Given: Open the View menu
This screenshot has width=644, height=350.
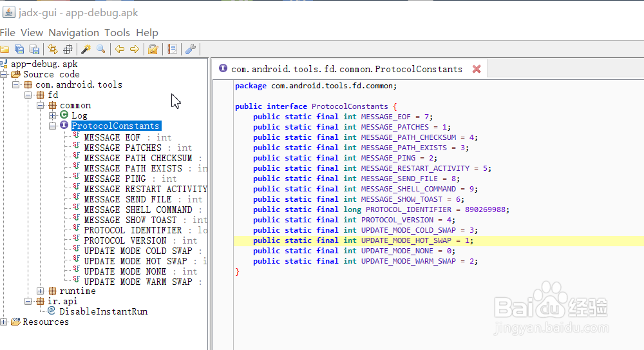Looking at the screenshot, I should tap(32, 32).
